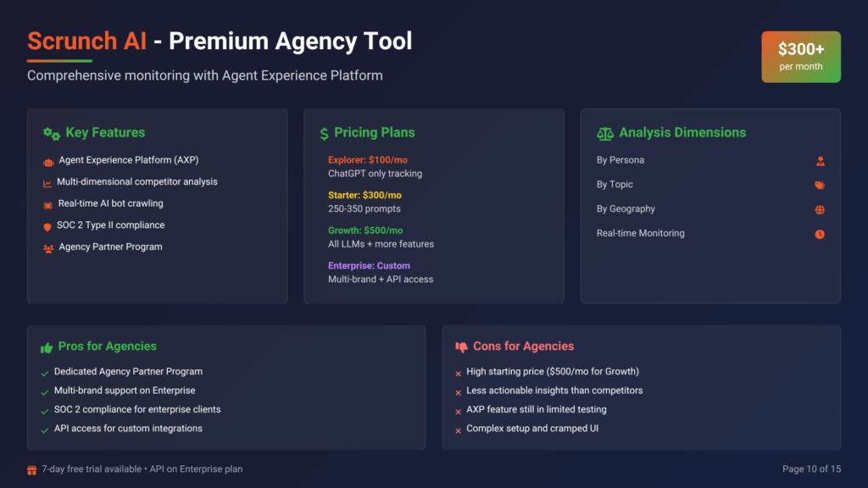Click the clock icon for Real-time Monitoring
The image size is (868, 488).
[x=820, y=235]
